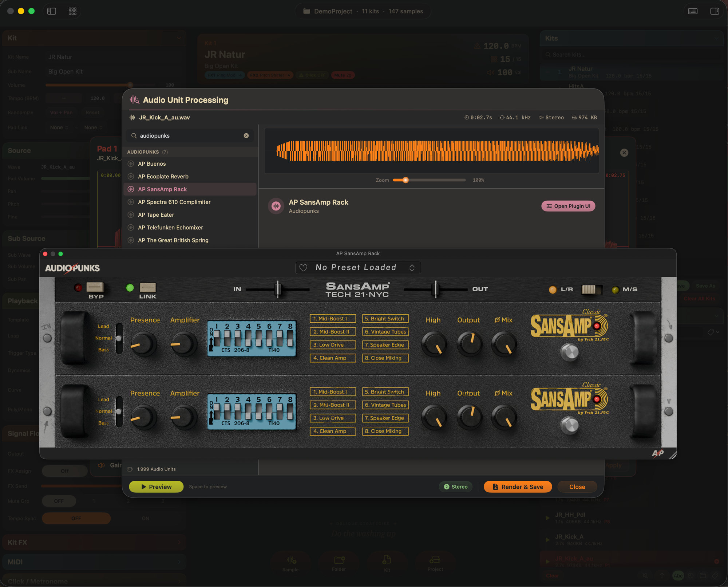
Task: Flip the Lead/Normal/Bass switch on lower unit
Action: (x=119, y=411)
